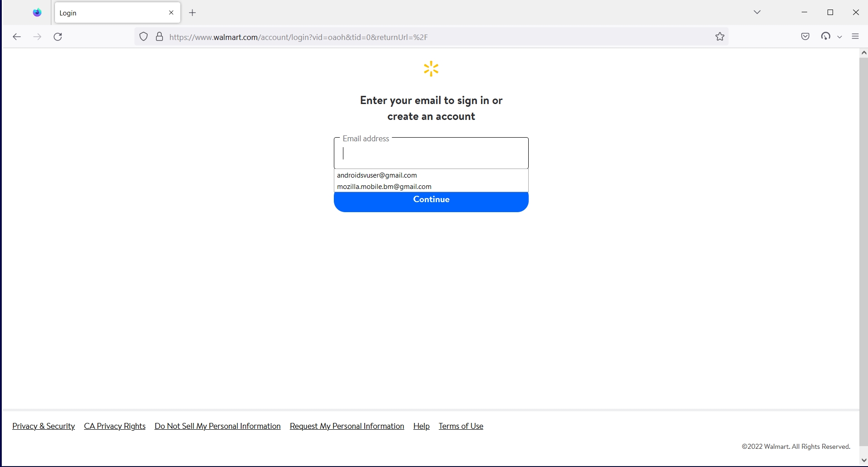868x467 pixels.
Task: Open the Terms of Use link
Action: pyautogui.click(x=461, y=426)
